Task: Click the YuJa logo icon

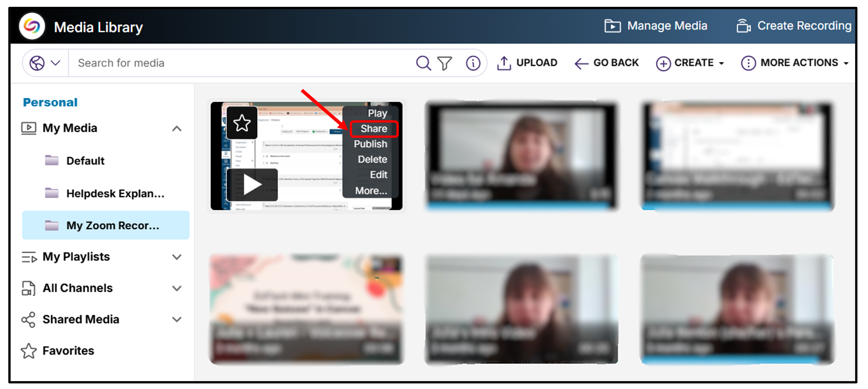Action: 32,26
